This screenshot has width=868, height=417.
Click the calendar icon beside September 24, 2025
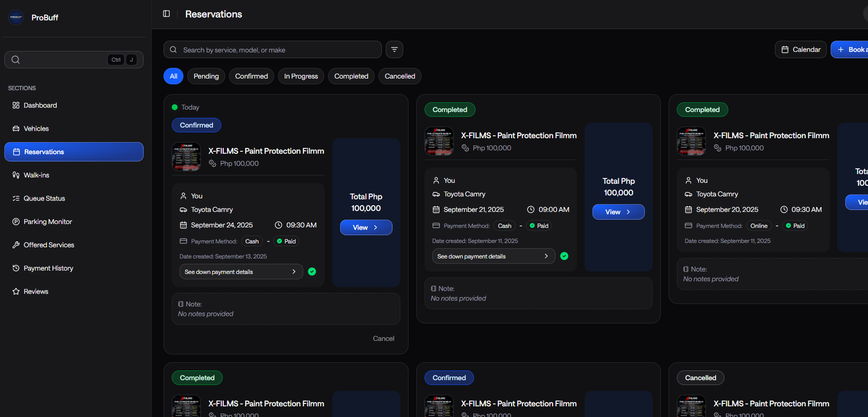183,225
